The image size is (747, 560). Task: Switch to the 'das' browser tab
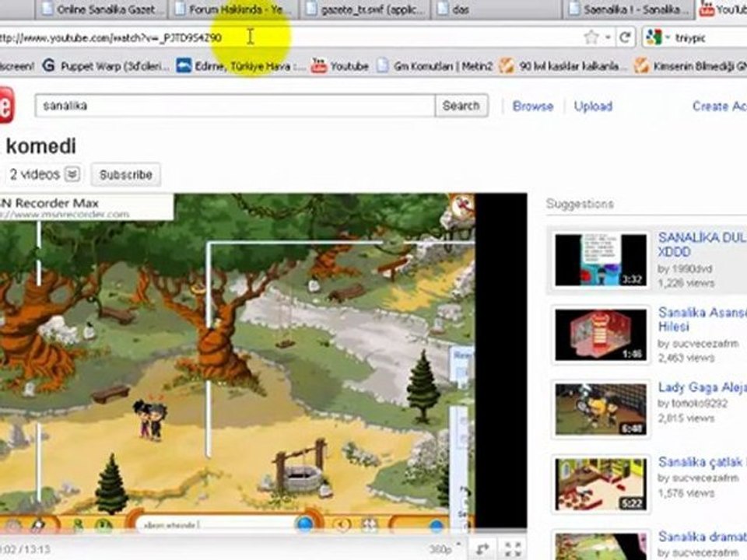tap(496, 9)
